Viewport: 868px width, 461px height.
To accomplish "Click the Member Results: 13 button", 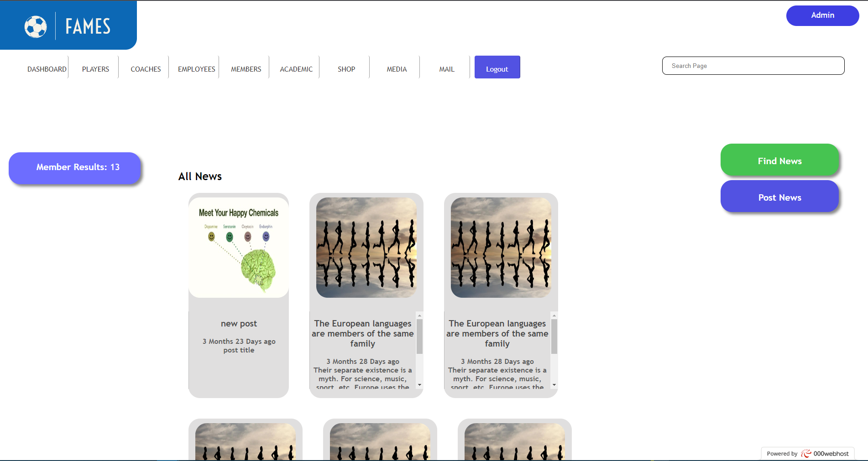I will coord(75,168).
